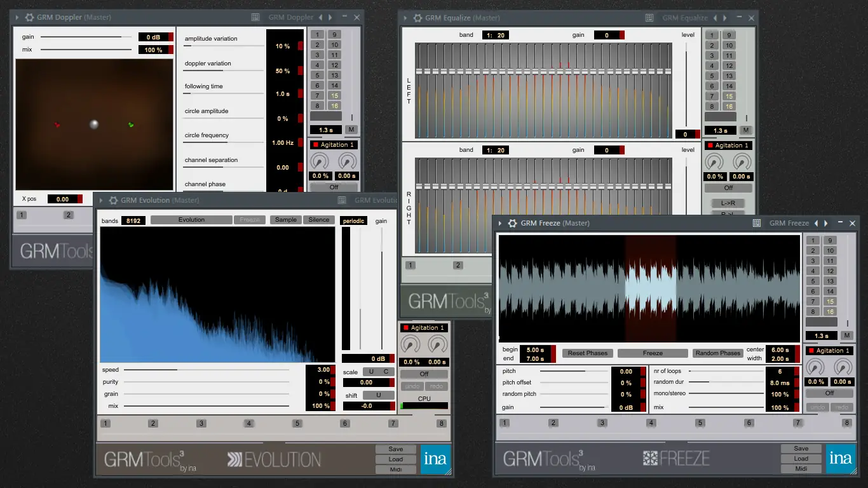Click the previous-preset arrow in the GRM Equalize header
868x488 pixels.
716,18
